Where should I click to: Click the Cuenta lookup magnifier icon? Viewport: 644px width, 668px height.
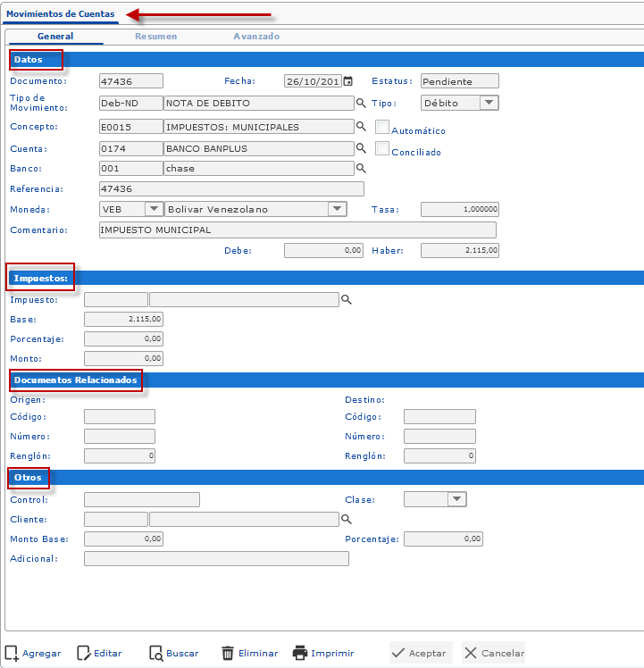[361, 148]
